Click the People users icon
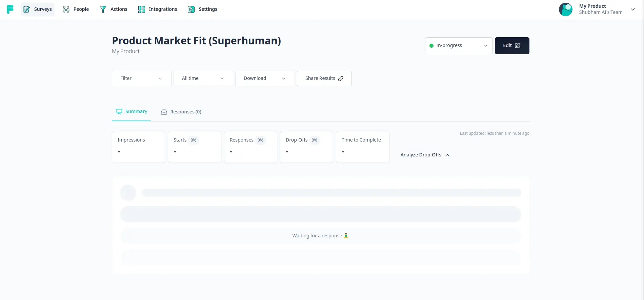This screenshot has width=644, height=300. (x=66, y=9)
